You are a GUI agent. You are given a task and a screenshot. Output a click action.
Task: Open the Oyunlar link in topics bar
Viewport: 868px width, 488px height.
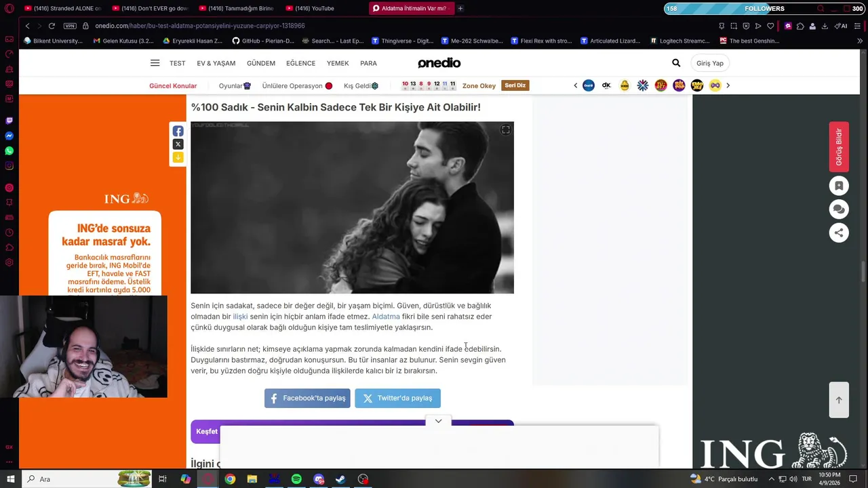(235, 86)
